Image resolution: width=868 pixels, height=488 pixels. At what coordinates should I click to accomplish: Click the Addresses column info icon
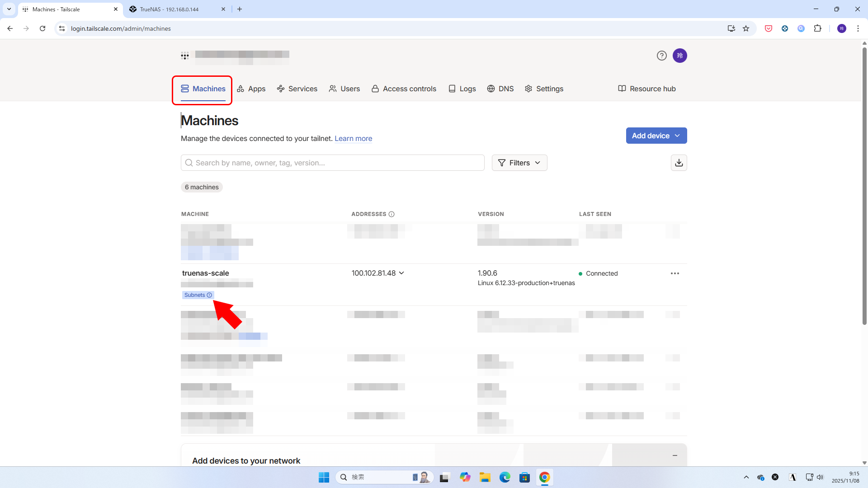(392, 214)
